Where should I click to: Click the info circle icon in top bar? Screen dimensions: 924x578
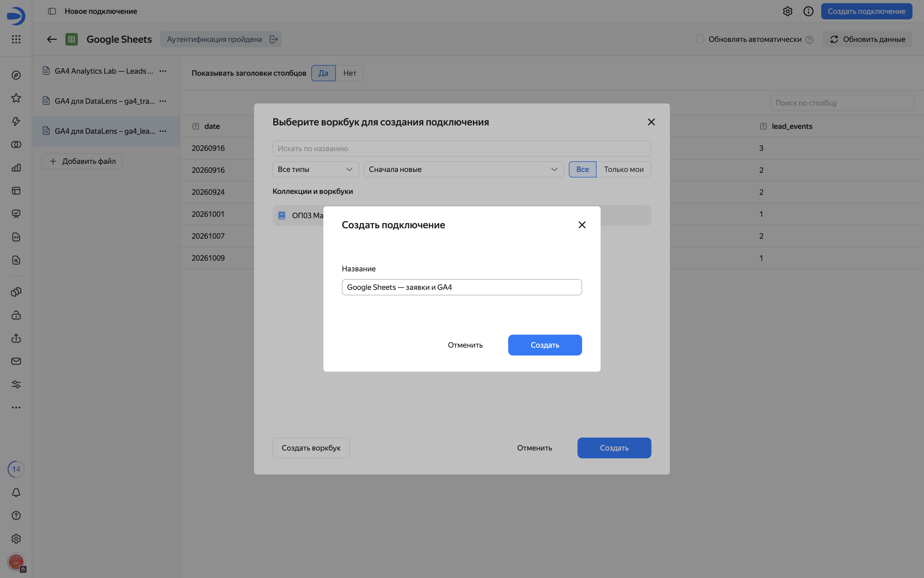(808, 12)
